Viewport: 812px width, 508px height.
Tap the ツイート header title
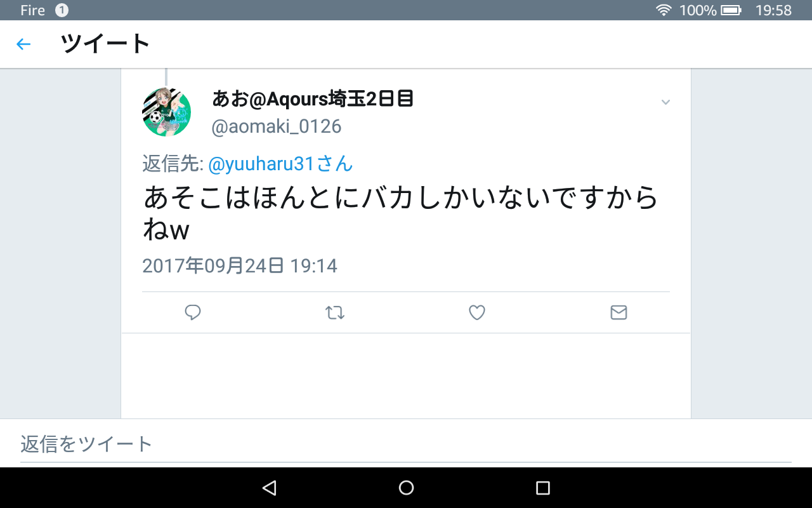click(105, 44)
